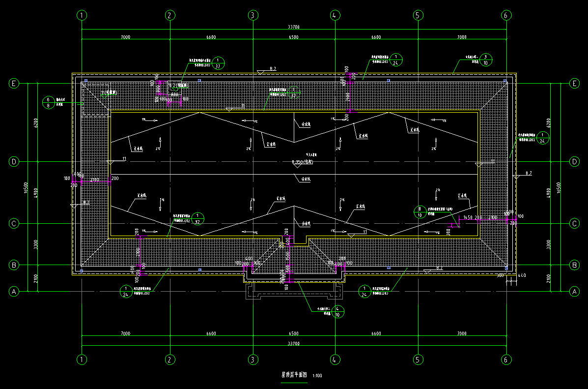Click the drawing title 屋顶层平面图
588x389 pixels.
pos(294,375)
